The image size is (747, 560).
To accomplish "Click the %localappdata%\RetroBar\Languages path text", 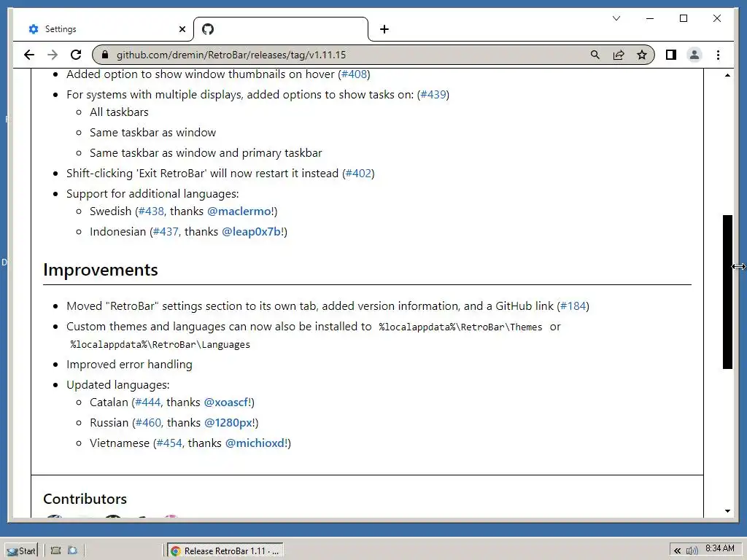I will (x=160, y=344).
